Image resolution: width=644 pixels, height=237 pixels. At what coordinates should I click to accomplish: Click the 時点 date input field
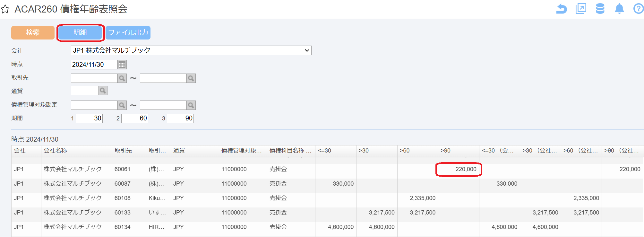coord(94,65)
